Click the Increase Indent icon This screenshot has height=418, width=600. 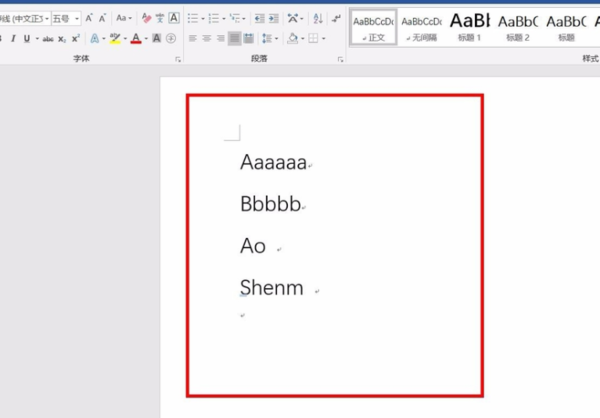click(x=274, y=18)
